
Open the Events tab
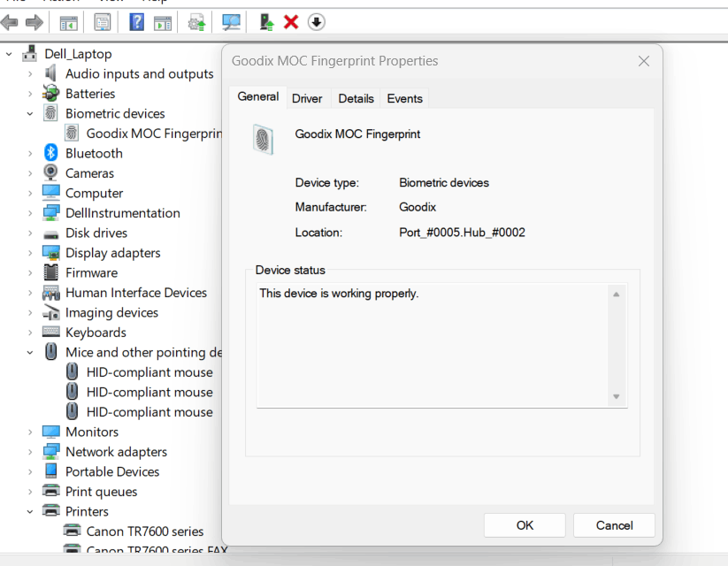click(x=404, y=98)
